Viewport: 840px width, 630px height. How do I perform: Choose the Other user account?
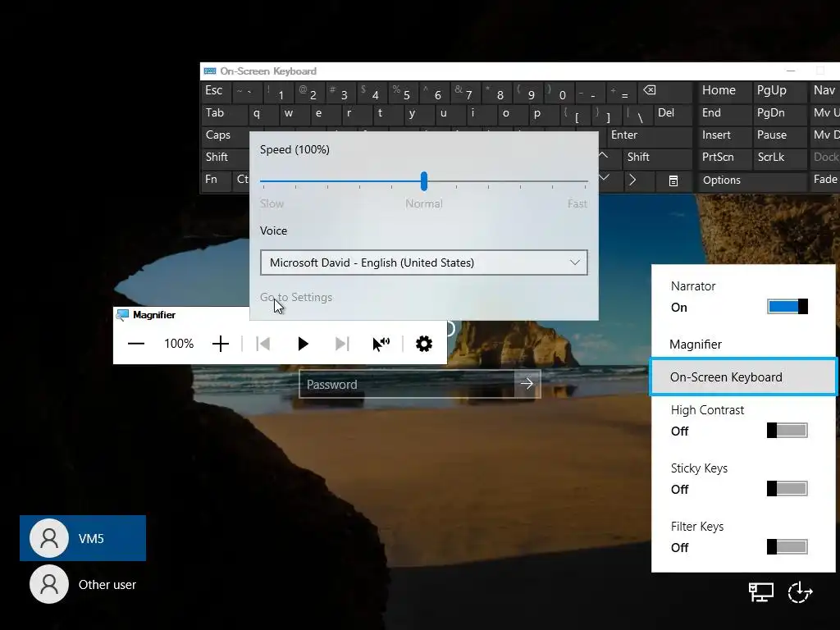83,584
